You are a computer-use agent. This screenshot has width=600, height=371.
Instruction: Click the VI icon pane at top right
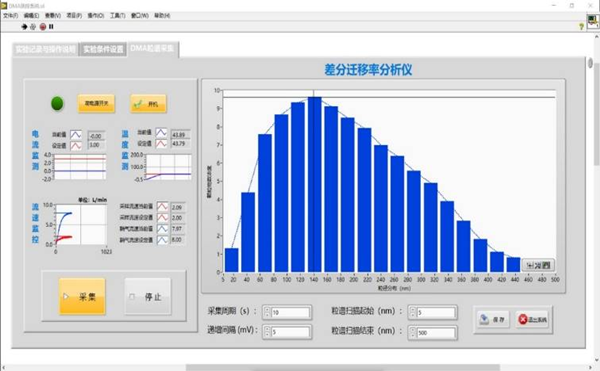(x=593, y=21)
